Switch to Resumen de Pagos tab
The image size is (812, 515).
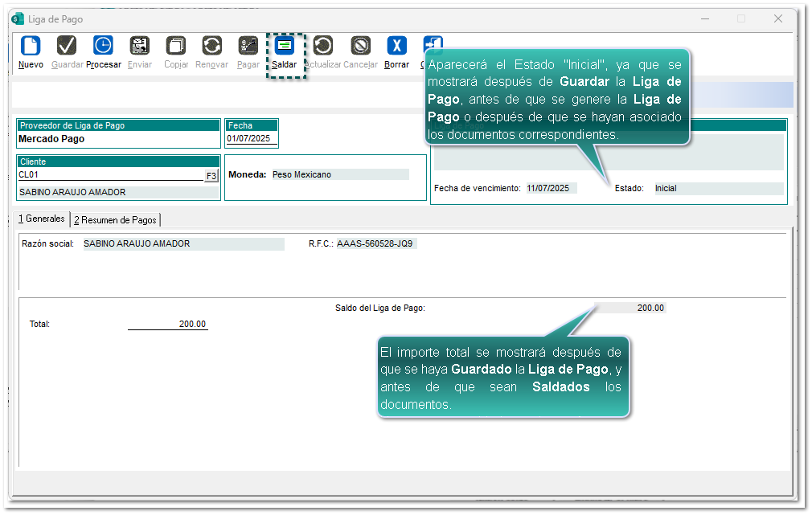(117, 219)
